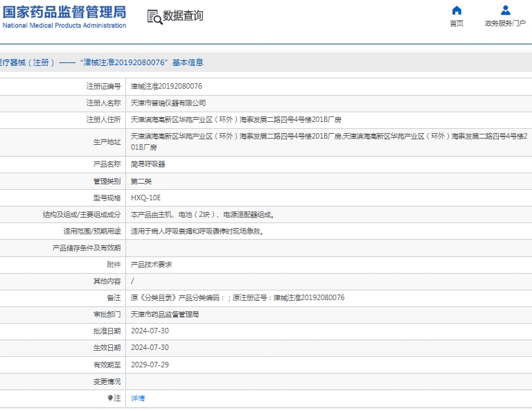Open the 政务服务门户 user icon

pos(506,10)
